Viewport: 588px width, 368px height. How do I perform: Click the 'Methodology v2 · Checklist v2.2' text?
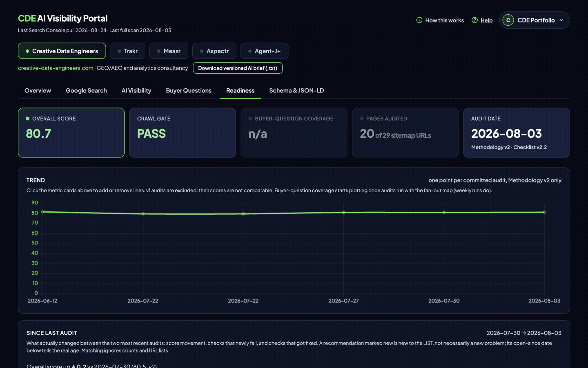(509, 147)
